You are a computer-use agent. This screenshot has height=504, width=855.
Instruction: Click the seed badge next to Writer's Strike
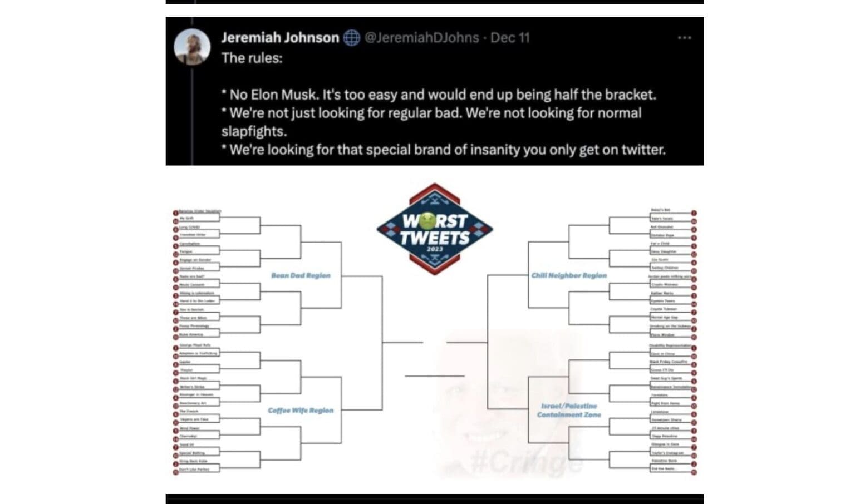[x=175, y=388]
